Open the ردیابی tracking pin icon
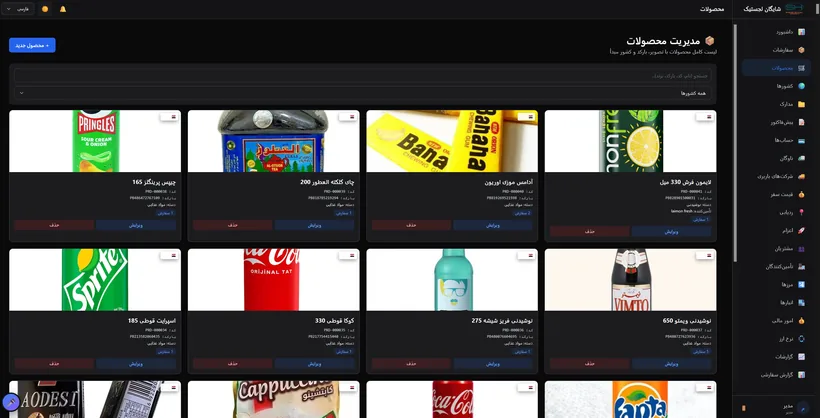 click(801, 212)
